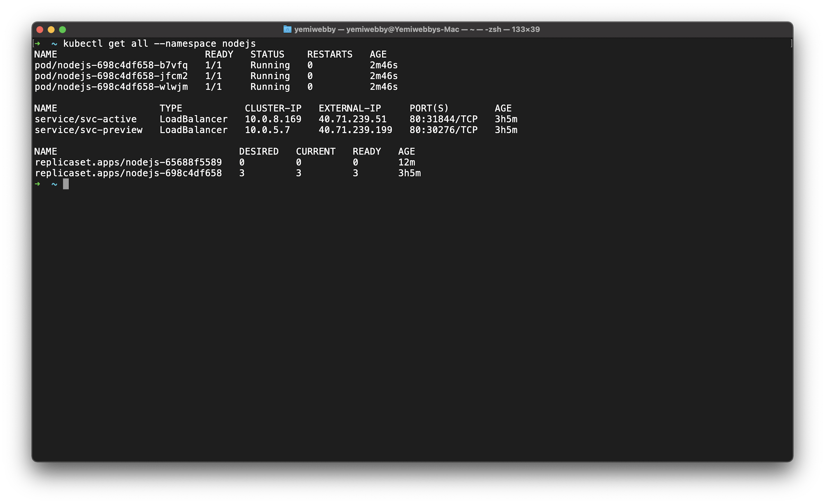Select pod/nodejs-698c4df658-b7vfq pod name
Viewport: 825px width, 504px height.
[112, 65]
